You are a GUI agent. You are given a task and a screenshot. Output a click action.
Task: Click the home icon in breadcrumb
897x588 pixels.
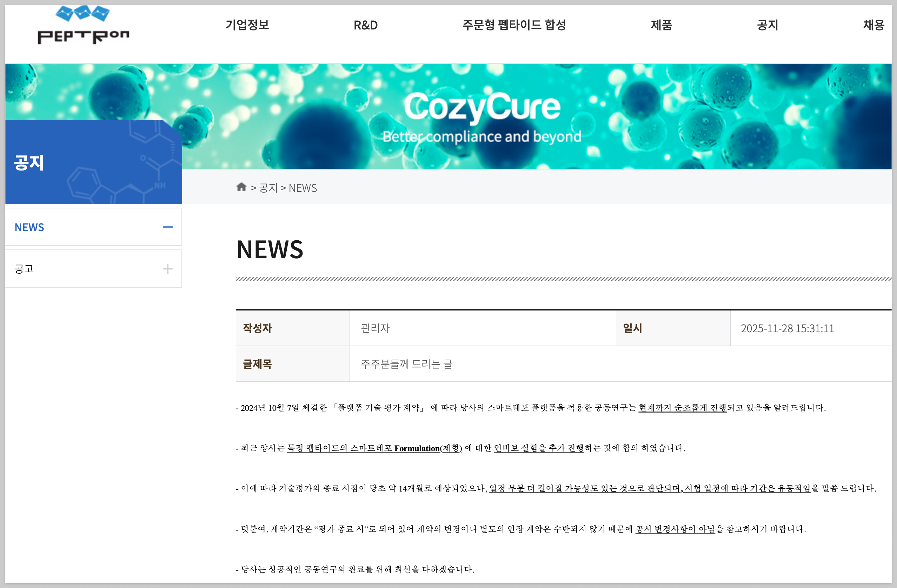[x=241, y=187]
